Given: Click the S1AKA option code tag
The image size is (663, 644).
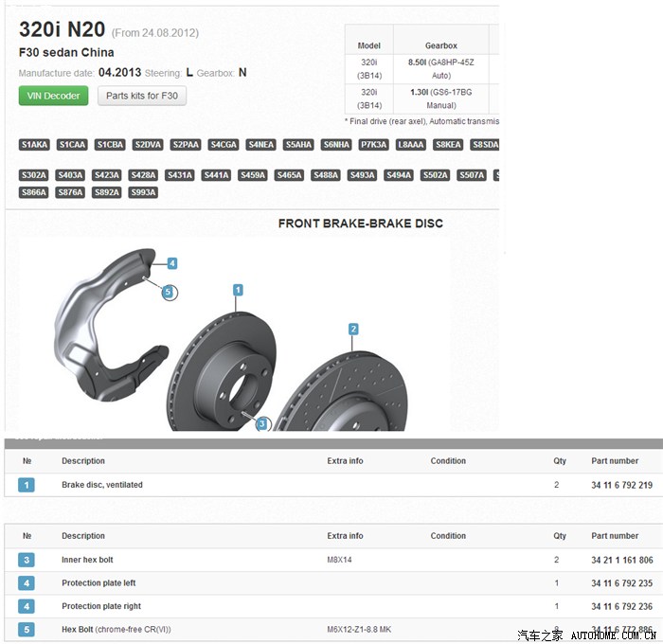Looking at the screenshot, I should tap(34, 145).
